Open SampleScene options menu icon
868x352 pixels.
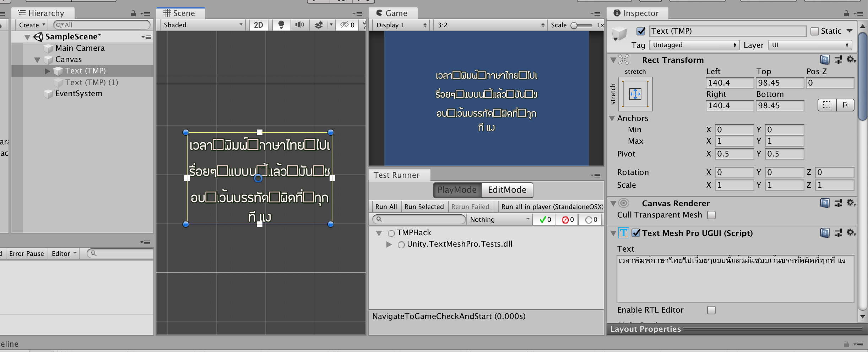[146, 37]
